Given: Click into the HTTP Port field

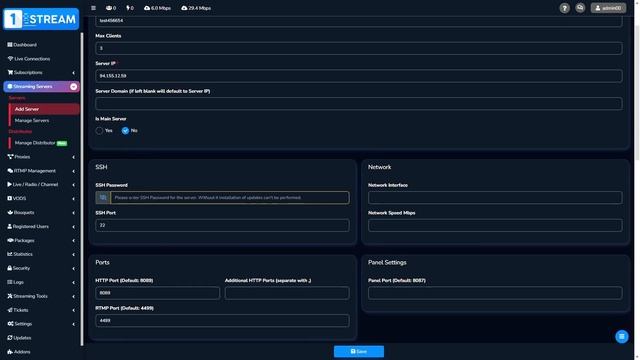Looking at the screenshot, I should click(x=158, y=293).
